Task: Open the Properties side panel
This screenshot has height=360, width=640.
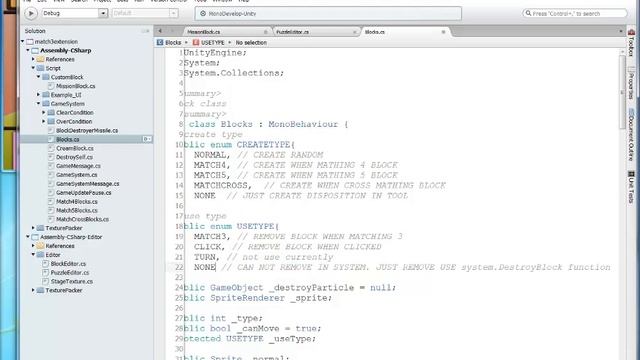Action: [631, 83]
